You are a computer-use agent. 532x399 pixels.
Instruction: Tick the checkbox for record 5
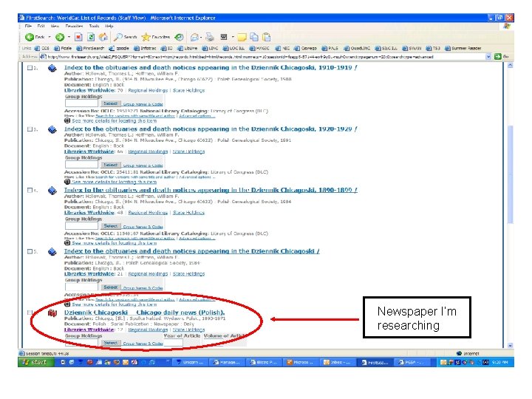(30, 251)
